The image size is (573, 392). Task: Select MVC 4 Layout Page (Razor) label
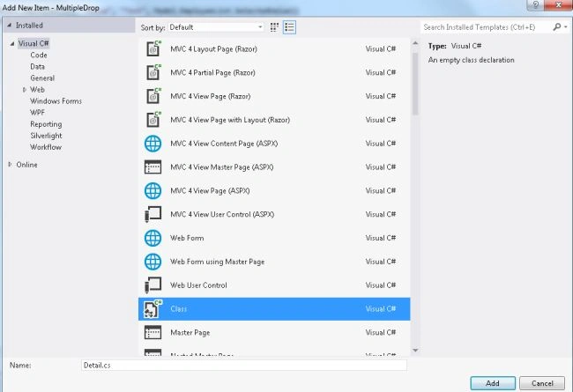coord(214,49)
